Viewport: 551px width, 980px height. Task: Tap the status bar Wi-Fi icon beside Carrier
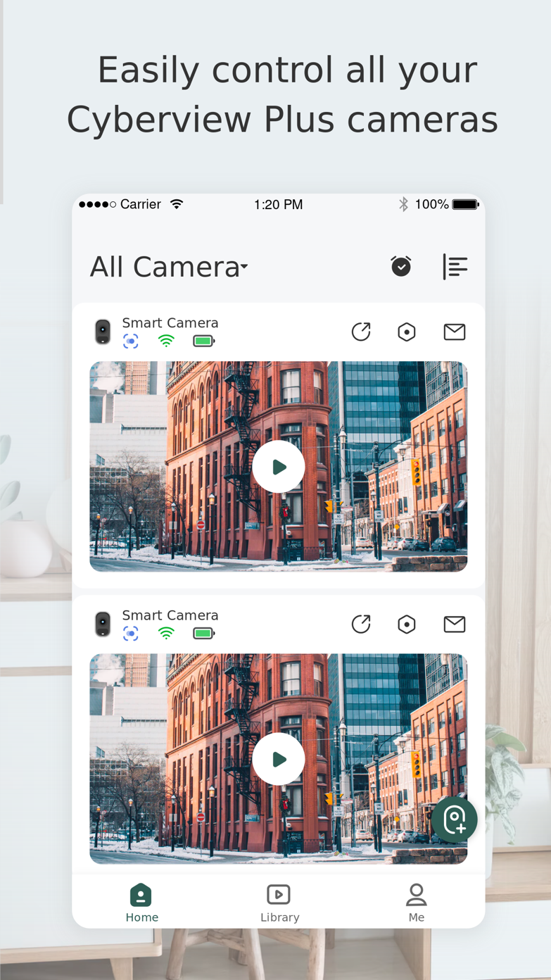click(177, 204)
